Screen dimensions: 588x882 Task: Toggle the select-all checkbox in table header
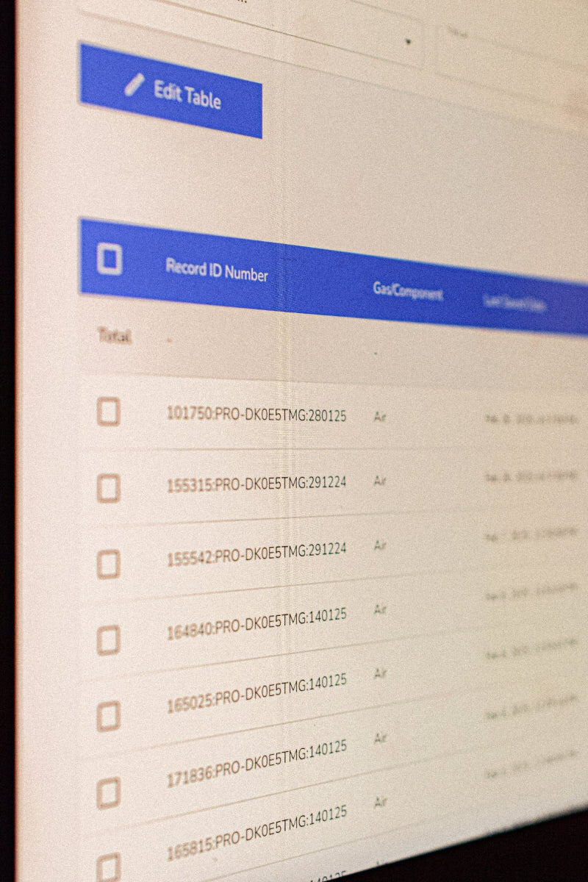(109, 259)
